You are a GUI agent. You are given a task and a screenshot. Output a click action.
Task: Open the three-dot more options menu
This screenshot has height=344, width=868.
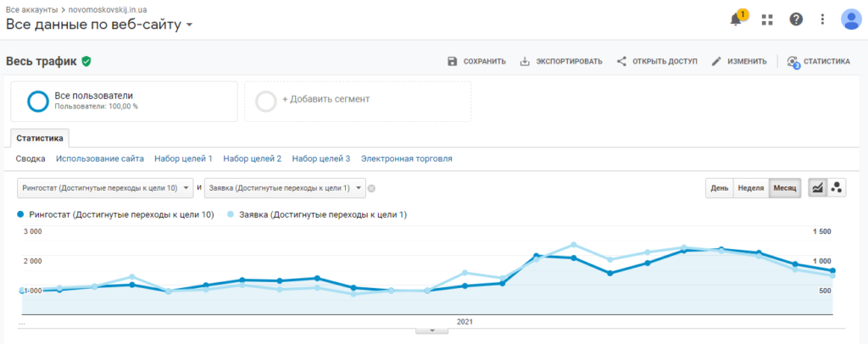click(822, 19)
